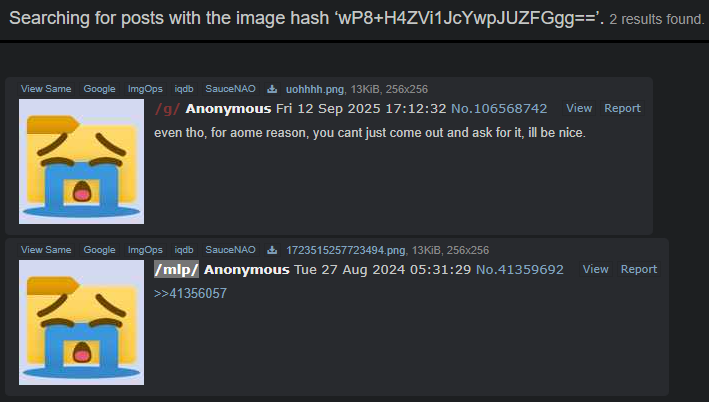Follow the >>41356057 reply quote link
The width and height of the screenshot is (709, 402).
click(x=190, y=293)
